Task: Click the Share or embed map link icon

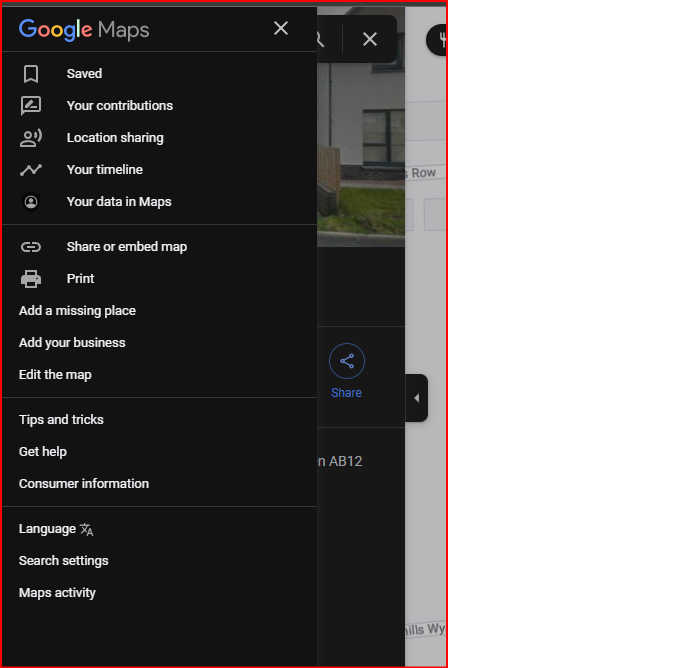Action: (x=31, y=247)
